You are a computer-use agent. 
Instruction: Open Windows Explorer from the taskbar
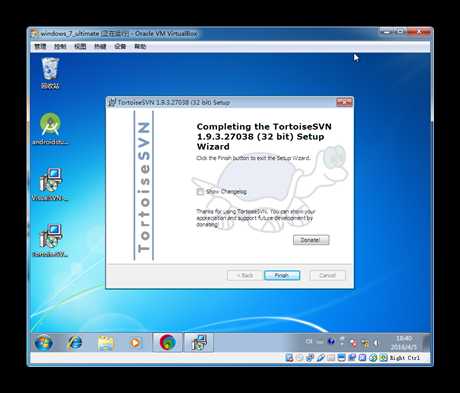pyautogui.click(x=106, y=343)
